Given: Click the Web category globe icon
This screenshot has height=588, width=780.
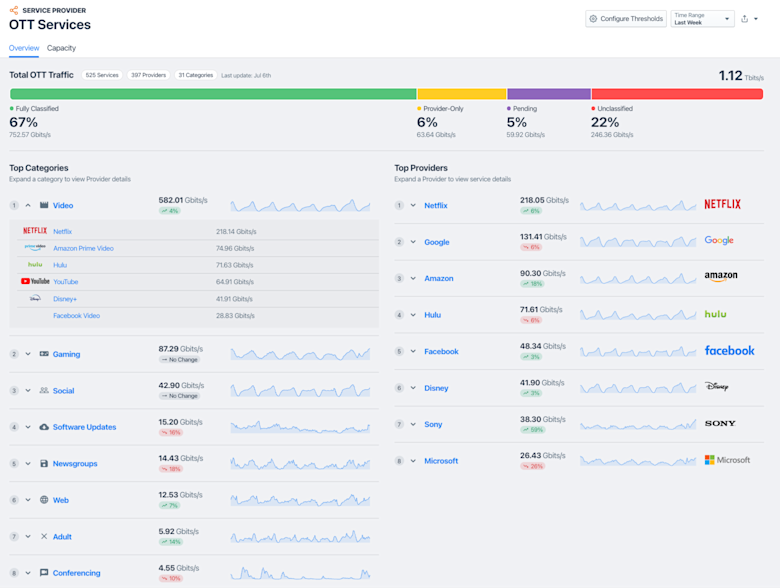Looking at the screenshot, I should (44, 500).
